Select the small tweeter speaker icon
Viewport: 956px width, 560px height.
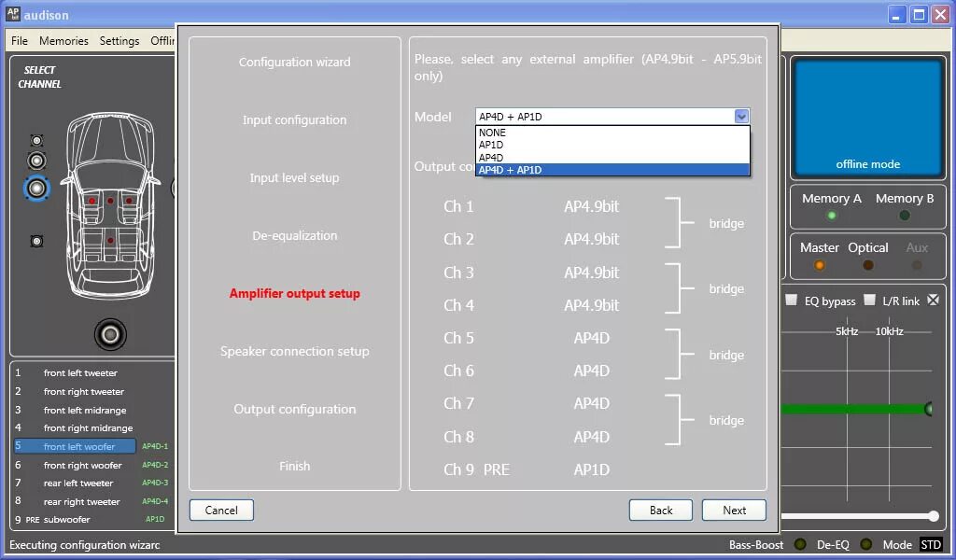click(36, 141)
